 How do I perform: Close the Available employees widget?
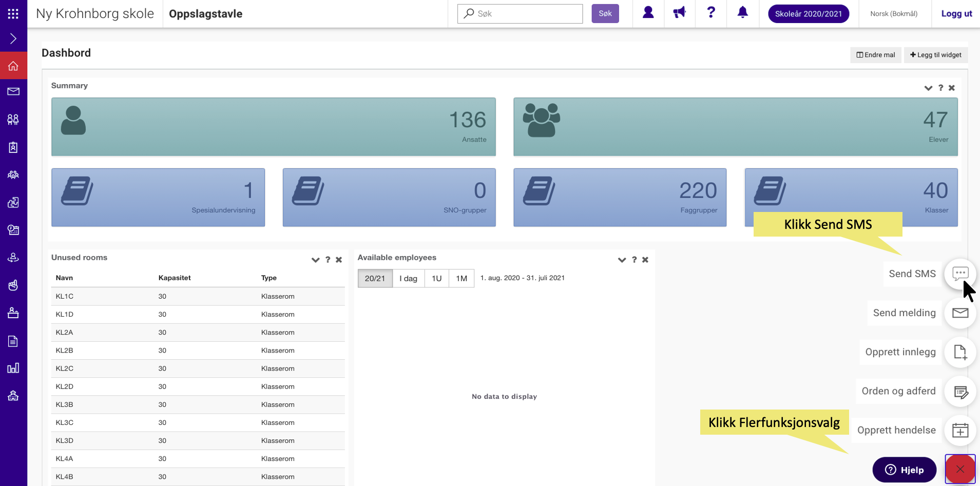(645, 260)
